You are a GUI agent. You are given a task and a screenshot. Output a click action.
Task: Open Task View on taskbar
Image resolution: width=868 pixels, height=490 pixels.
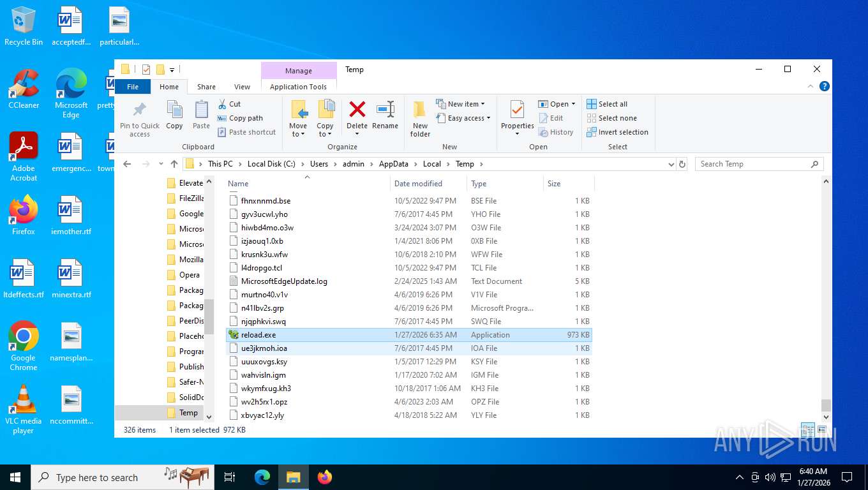[230, 477]
